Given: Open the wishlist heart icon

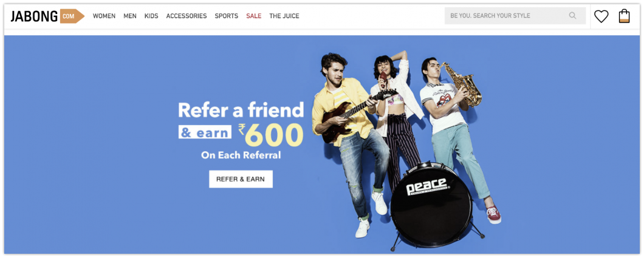Looking at the screenshot, I should (x=601, y=16).
